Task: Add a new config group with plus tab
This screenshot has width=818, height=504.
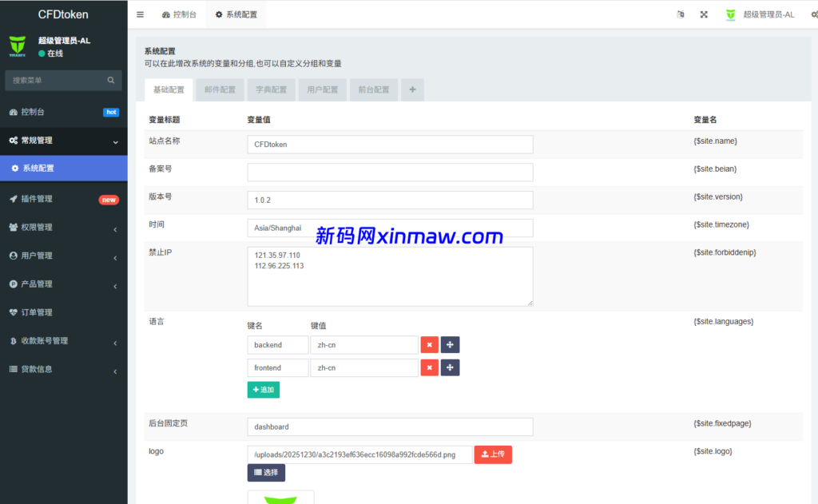Action: pyautogui.click(x=412, y=89)
